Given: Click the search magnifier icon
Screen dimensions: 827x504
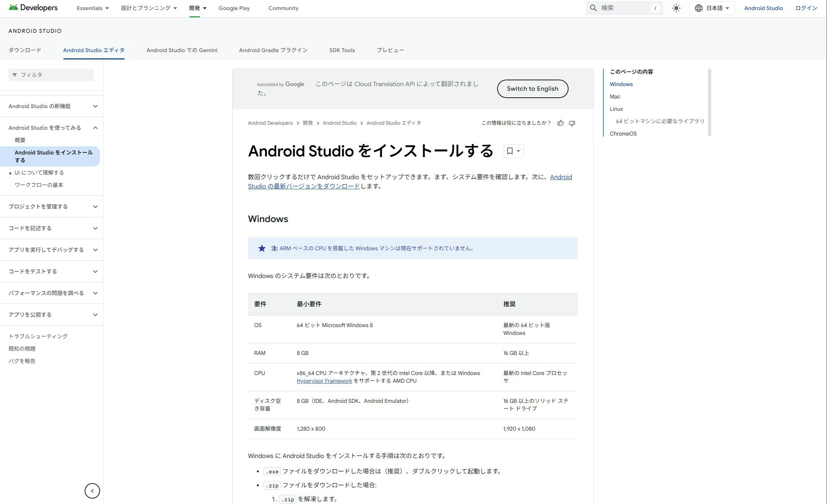Looking at the screenshot, I should click(x=594, y=8).
